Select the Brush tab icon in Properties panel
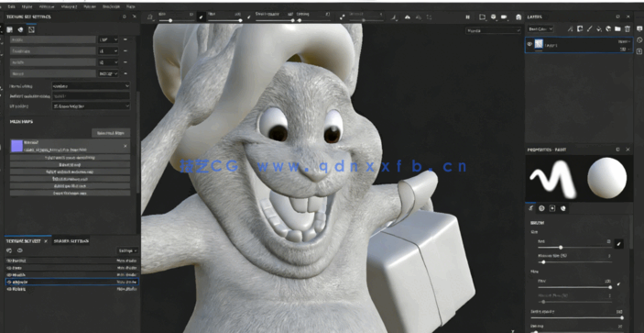 530,208
